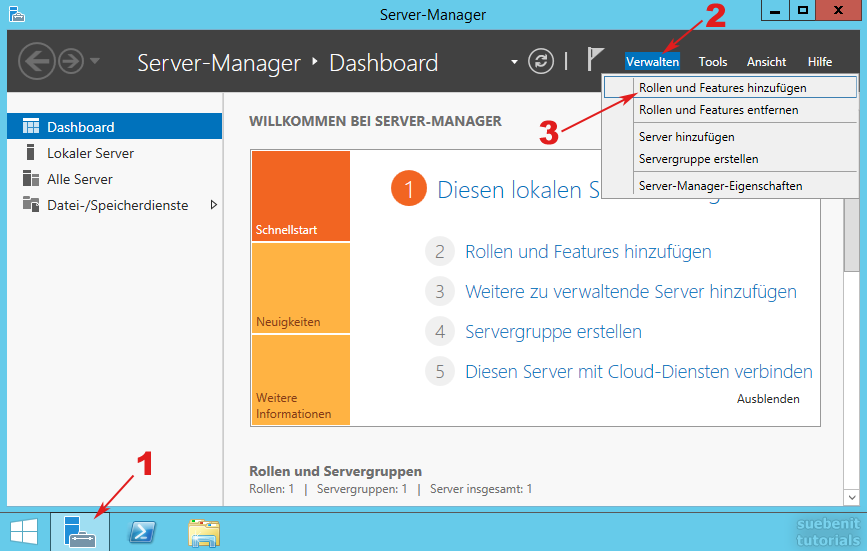Open dropdown arrow left of refresh icon

514,62
